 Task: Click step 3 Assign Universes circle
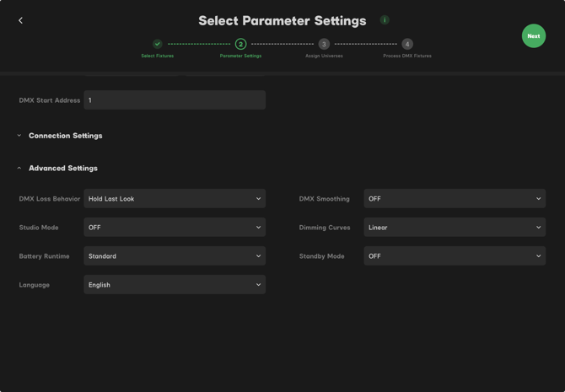tap(324, 44)
